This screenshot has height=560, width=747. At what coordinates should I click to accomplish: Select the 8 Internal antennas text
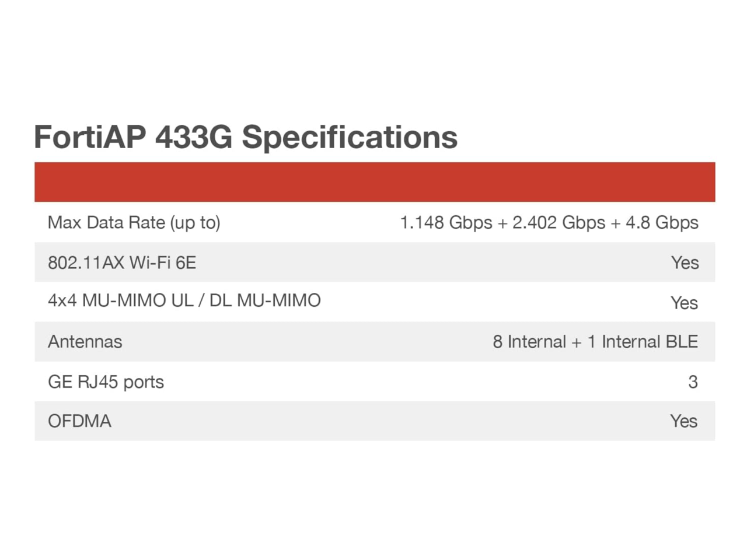click(x=529, y=341)
